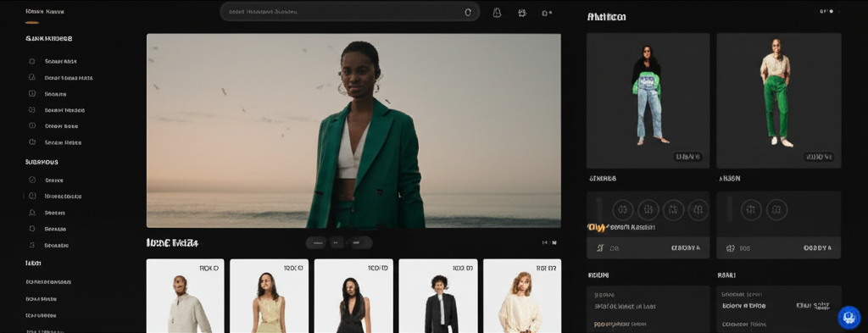Click the first circular option under the jeans card

click(623, 209)
